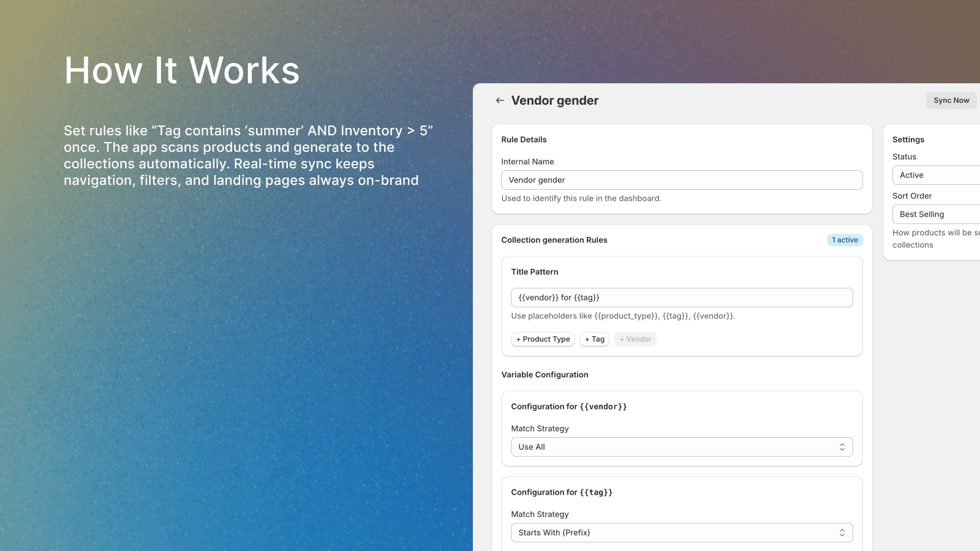The image size is (980, 551).
Task: Insert a tag placeholder via + Tag
Action: pyautogui.click(x=594, y=339)
